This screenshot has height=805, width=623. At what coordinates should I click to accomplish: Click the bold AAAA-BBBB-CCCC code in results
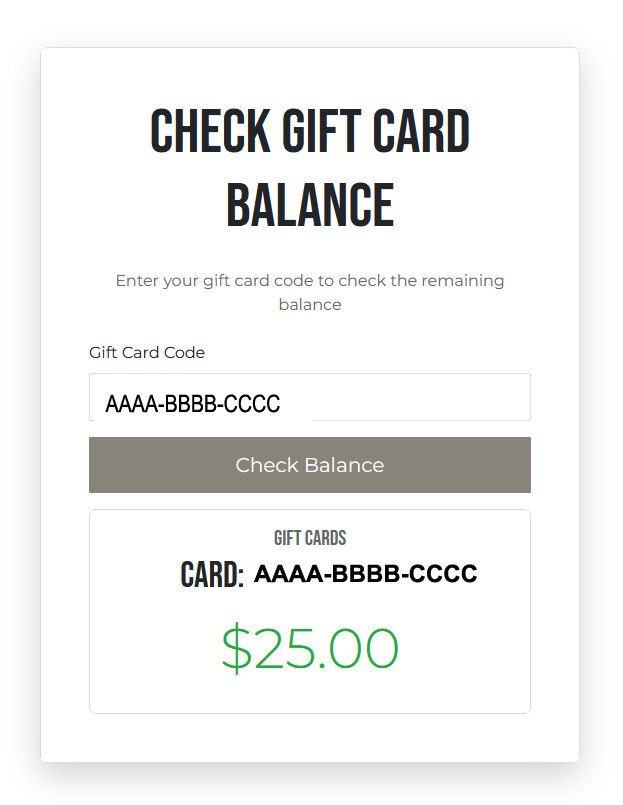click(365, 574)
